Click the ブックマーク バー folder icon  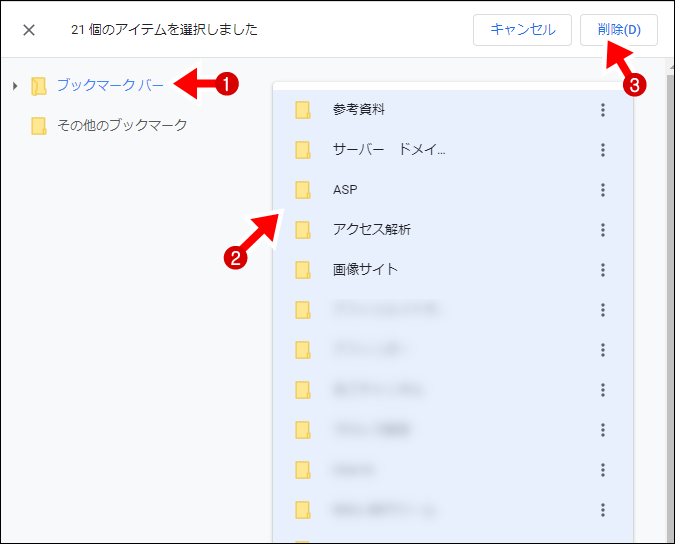click(x=39, y=86)
